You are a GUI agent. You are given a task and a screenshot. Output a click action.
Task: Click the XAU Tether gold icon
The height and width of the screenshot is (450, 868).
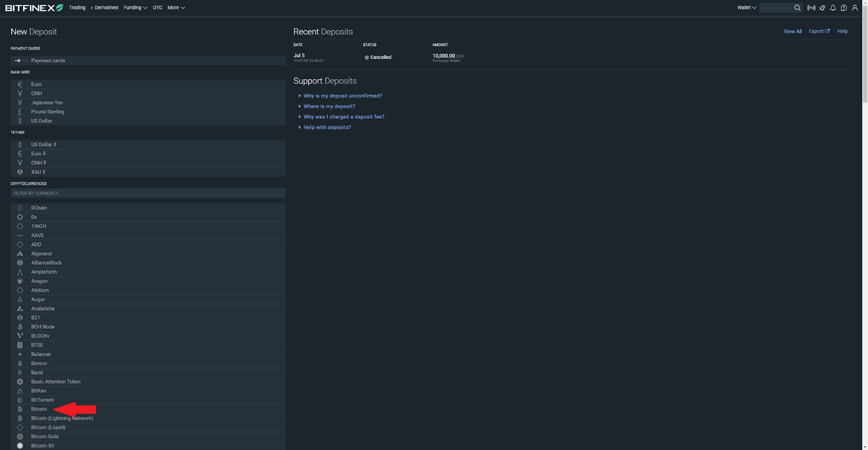20,172
